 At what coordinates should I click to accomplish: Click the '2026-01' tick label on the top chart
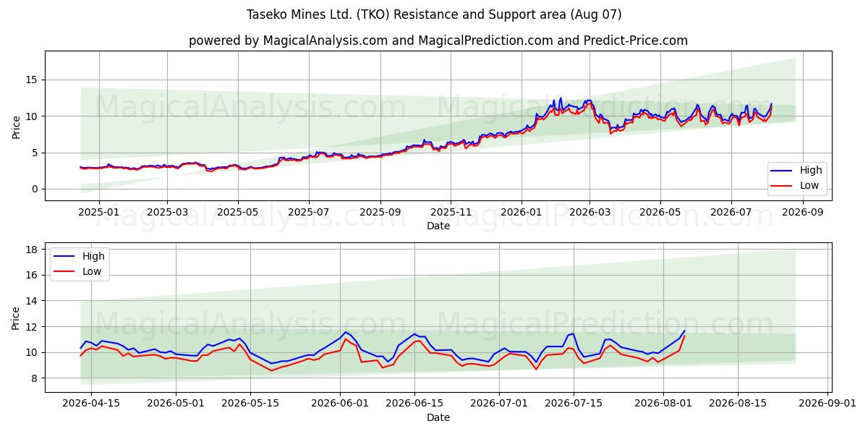click(522, 212)
